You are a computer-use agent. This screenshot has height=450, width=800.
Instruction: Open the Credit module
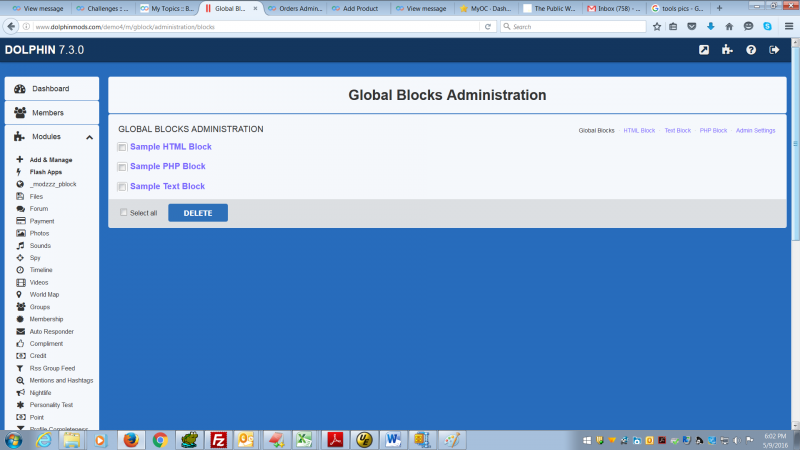(x=37, y=356)
